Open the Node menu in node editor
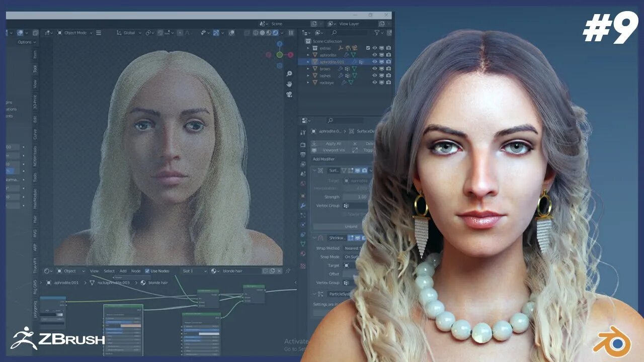Viewport: 644px width, 362px height. coord(136,271)
